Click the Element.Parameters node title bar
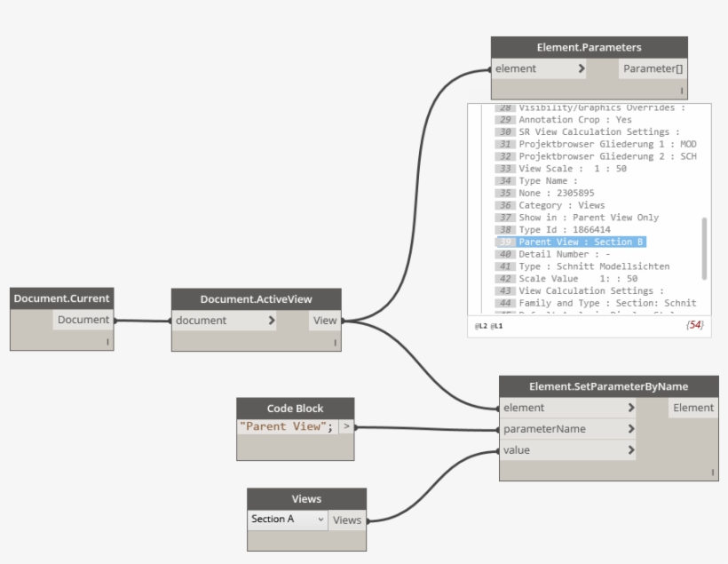Screen dimensions: 728x564 pyautogui.click(x=590, y=47)
